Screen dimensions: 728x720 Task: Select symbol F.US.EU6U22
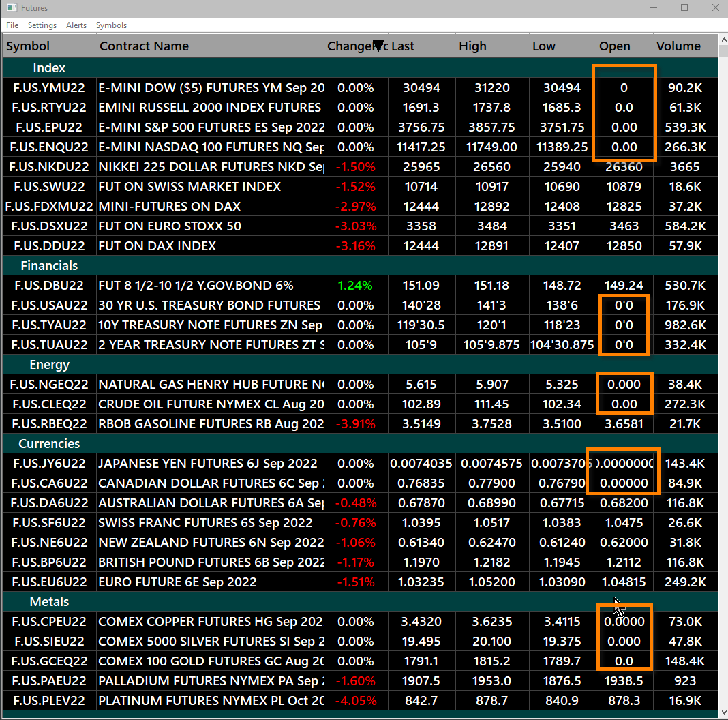coord(49,582)
